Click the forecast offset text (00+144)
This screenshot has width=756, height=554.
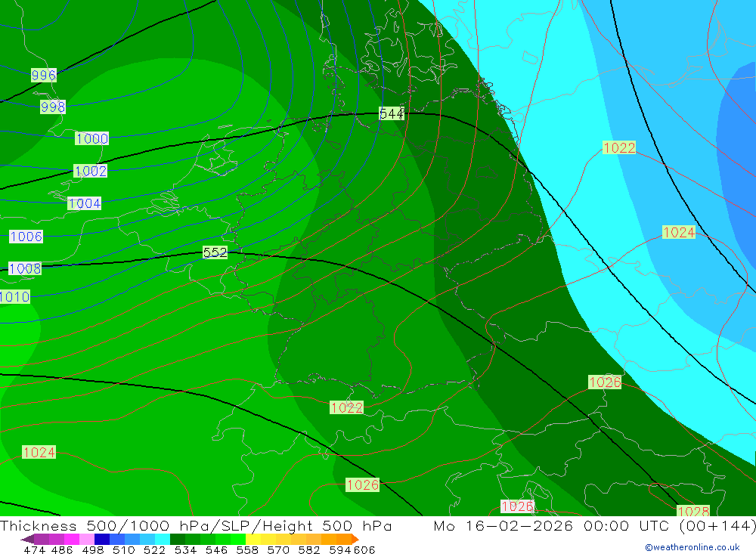[x=717, y=525]
